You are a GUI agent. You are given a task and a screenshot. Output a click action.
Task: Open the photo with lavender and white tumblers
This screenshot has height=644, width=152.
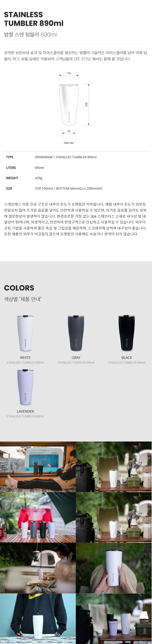point(114,619)
